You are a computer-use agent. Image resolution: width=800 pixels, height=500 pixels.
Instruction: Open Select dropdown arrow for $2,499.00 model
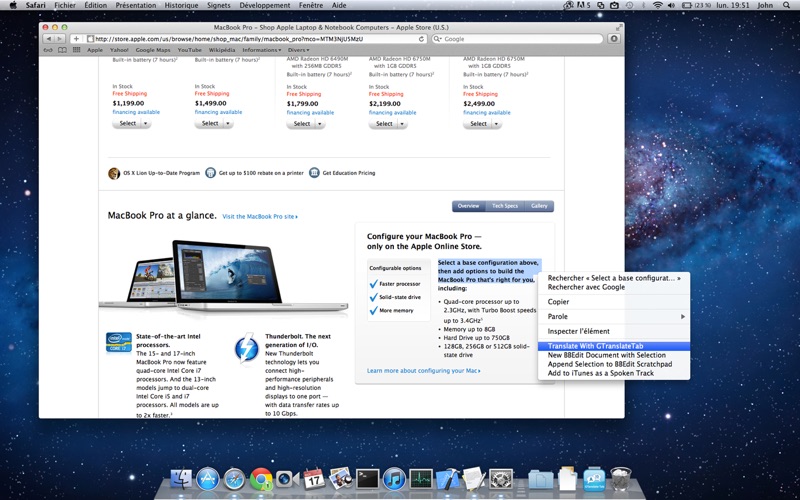pos(496,124)
